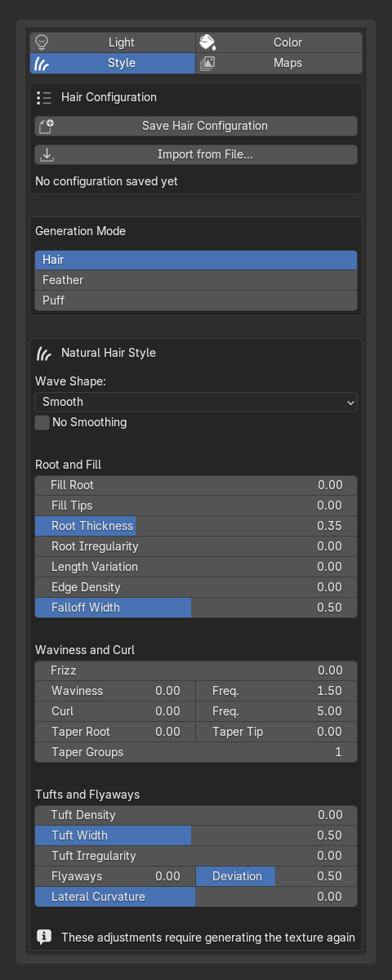Click the new-file icon on Save Hair Configuration
Image resolution: width=392 pixels, height=980 pixels.
point(46,126)
